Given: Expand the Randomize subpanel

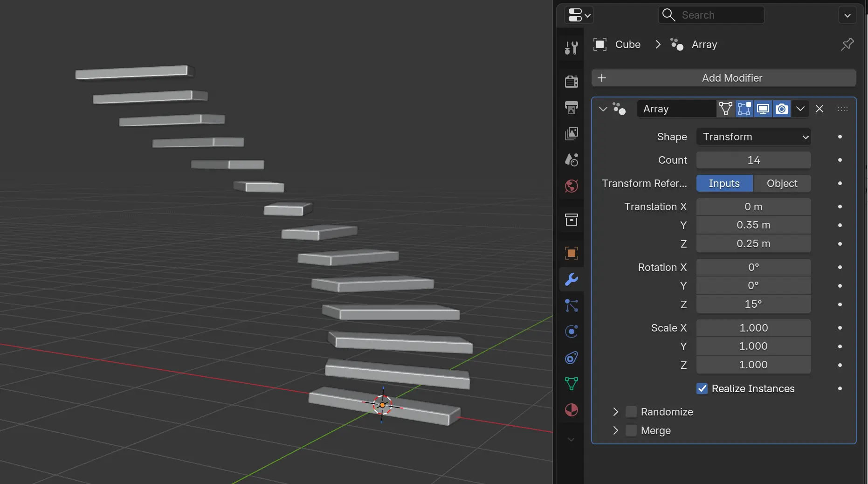Looking at the screenshot, I should [615, 412].
